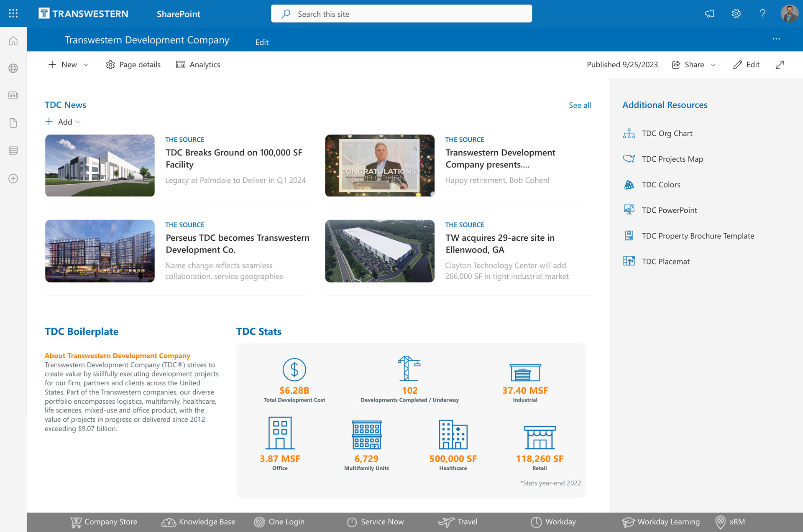Click the Travel airplane icon
The image size is (803, 532).
pos(446,522)
